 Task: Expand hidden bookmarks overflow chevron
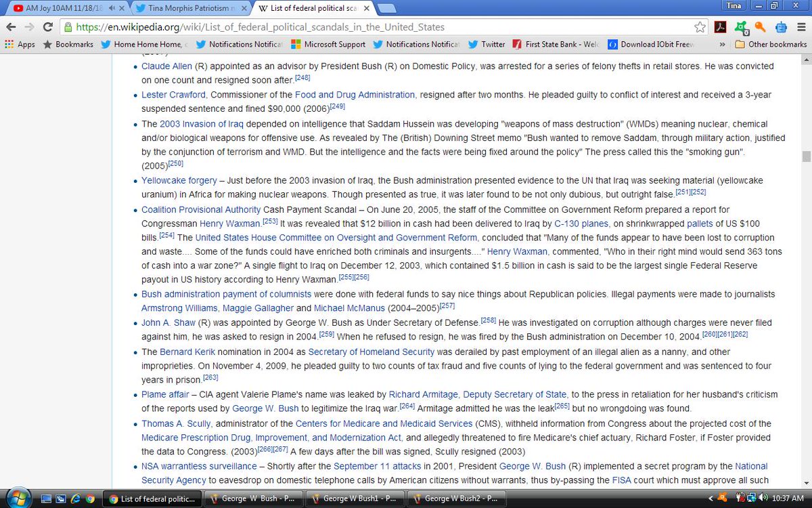(723, 44)
